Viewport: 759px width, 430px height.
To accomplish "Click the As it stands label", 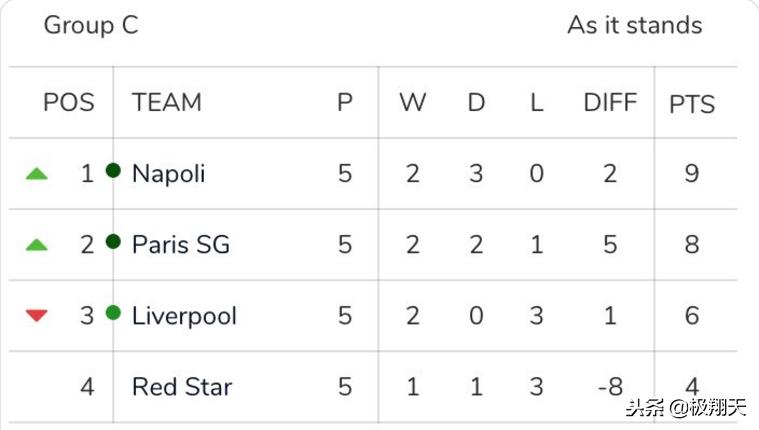I will [634, 25].
